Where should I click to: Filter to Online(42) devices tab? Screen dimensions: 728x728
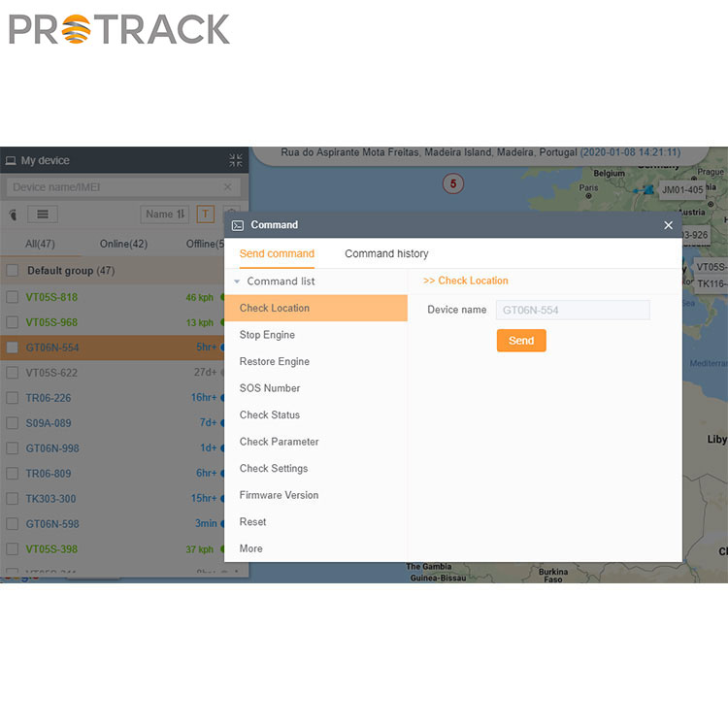(123, 244)
